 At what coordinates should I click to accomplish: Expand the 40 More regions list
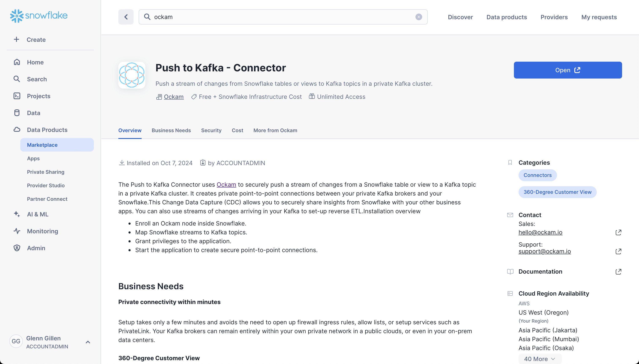[540, 359]
